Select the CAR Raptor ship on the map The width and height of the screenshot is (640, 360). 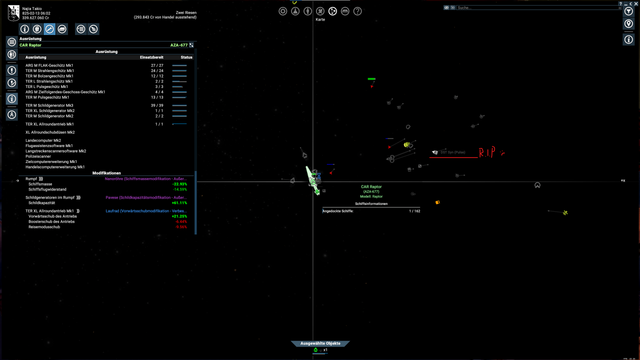(313, 180)
